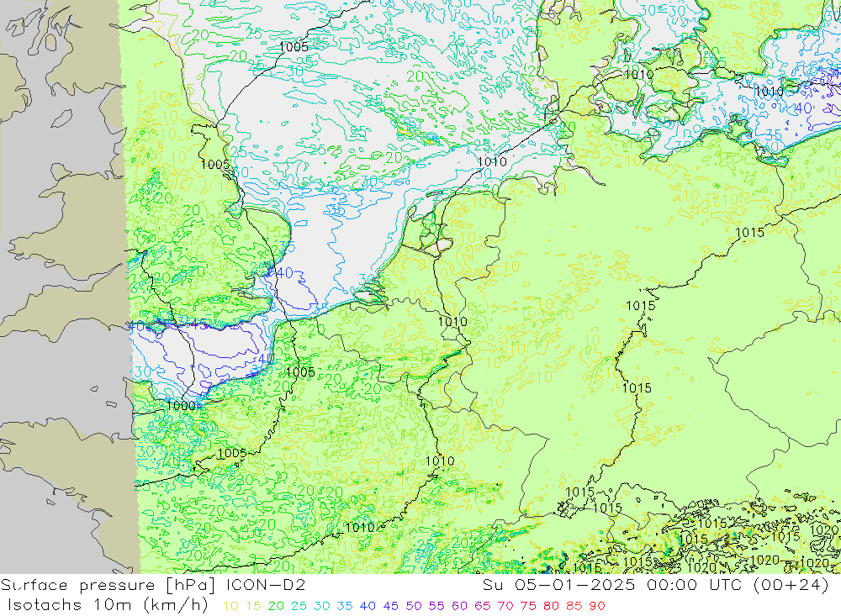
Task: Select legend value 50 in the isotach scale
Action: pyautogui.click(x=414, y=607)
